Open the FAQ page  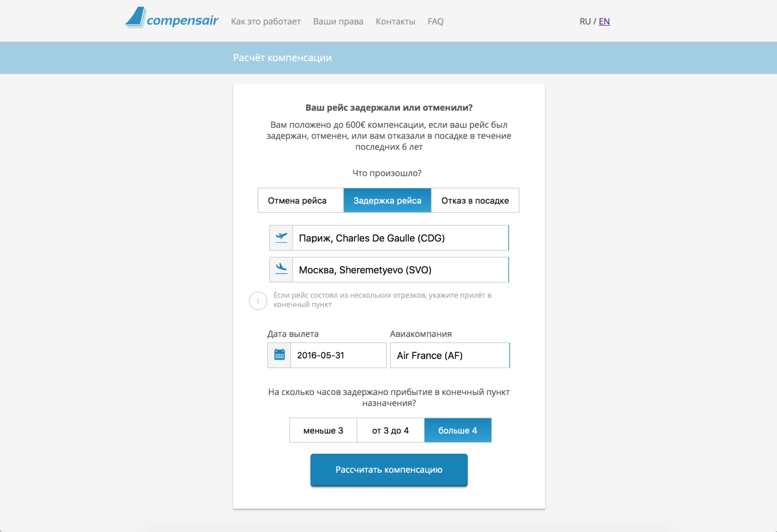coord(435,21)
